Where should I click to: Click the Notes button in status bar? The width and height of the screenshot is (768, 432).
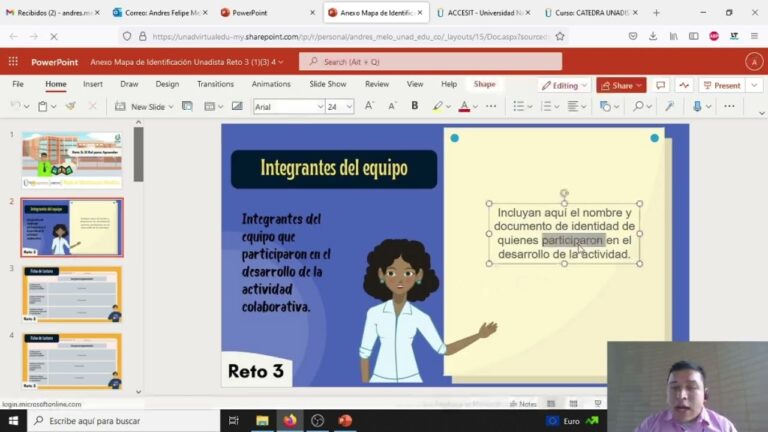[523, 404]
